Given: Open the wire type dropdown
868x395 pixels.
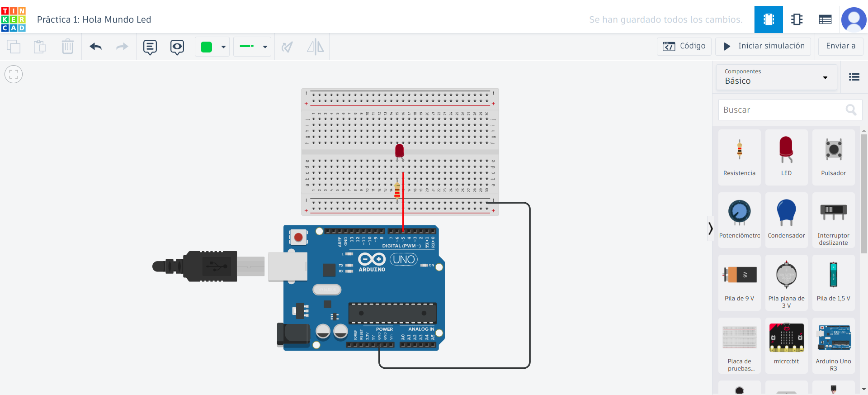Looking at the screenshot, I should pos(252,47).
